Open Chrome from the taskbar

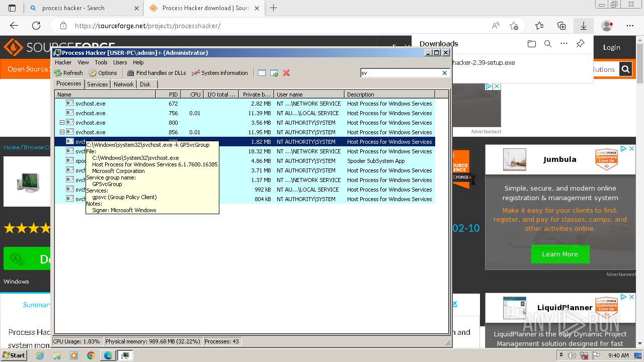pos(91,355)
